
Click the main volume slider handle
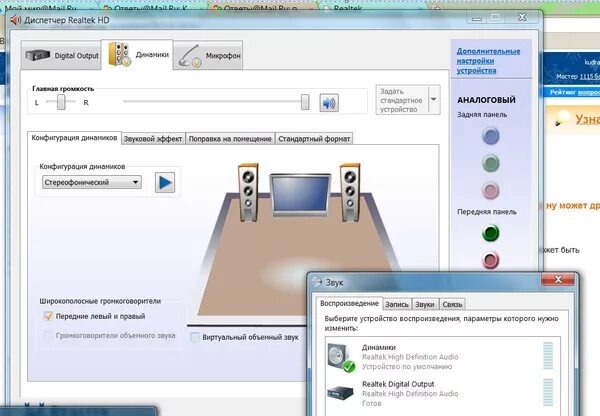(x=305, y=102)
